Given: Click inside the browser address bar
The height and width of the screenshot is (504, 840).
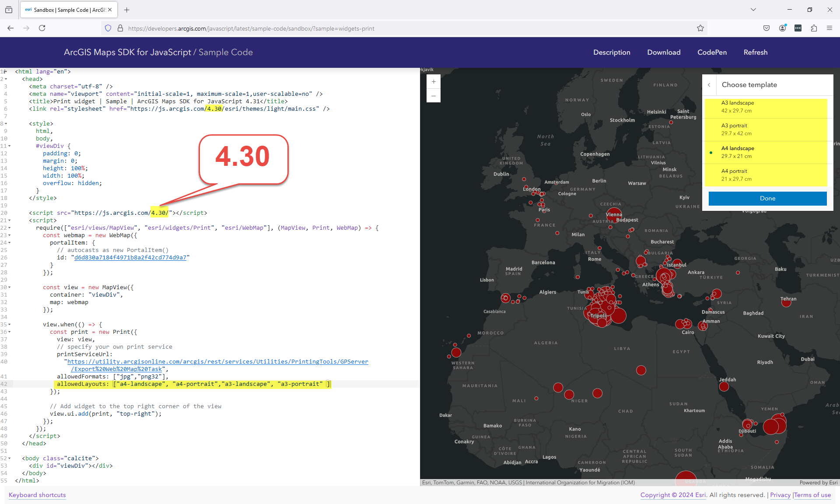Looking at the screenshot, I should coord(306,28).
